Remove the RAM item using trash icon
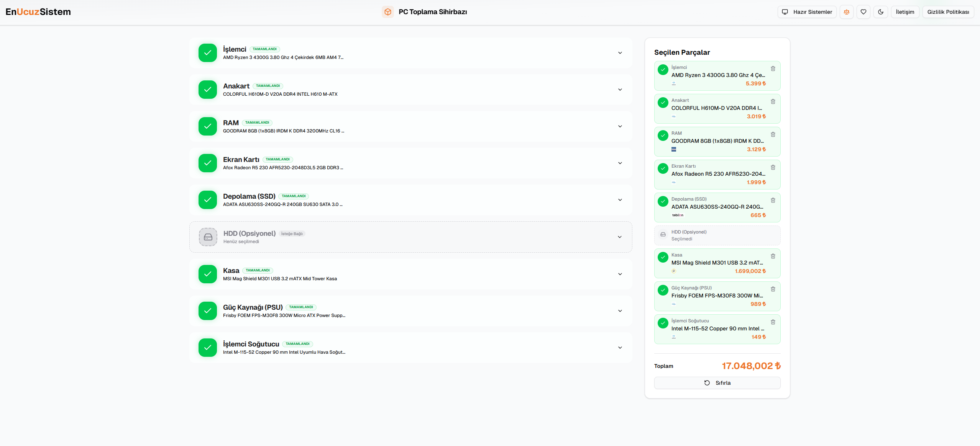 pos(773,134)
